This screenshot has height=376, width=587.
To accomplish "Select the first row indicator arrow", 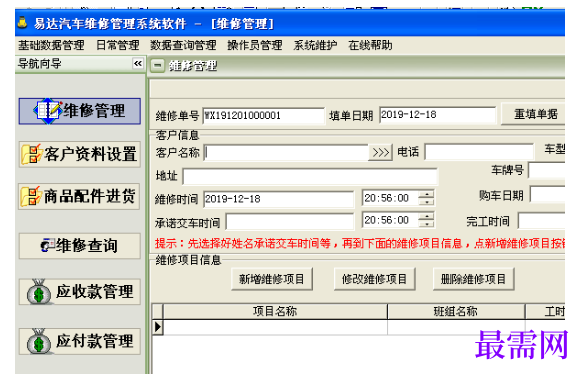I will click(x=158, y=327).
